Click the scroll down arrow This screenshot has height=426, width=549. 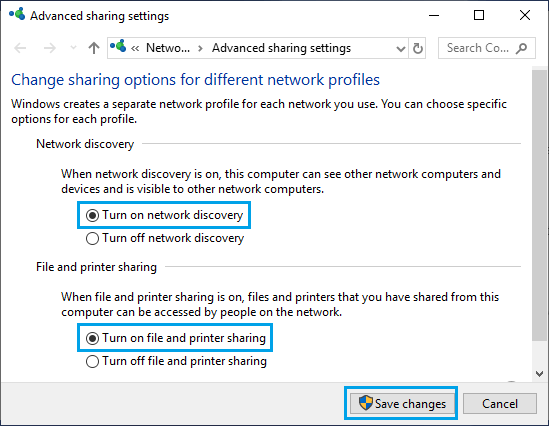pos(540,374)
